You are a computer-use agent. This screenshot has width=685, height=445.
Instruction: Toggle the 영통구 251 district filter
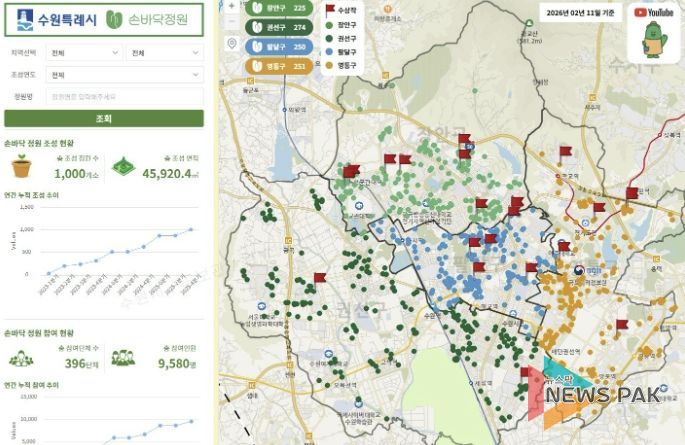point(274,66)
